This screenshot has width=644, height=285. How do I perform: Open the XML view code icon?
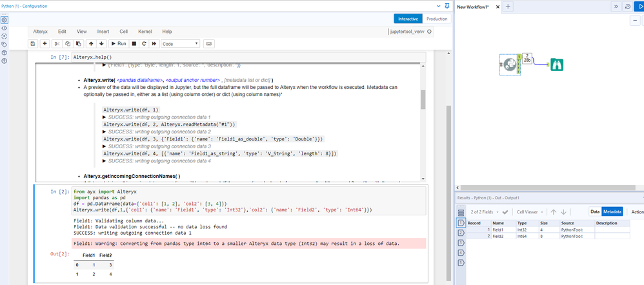(x=4, y=28)
